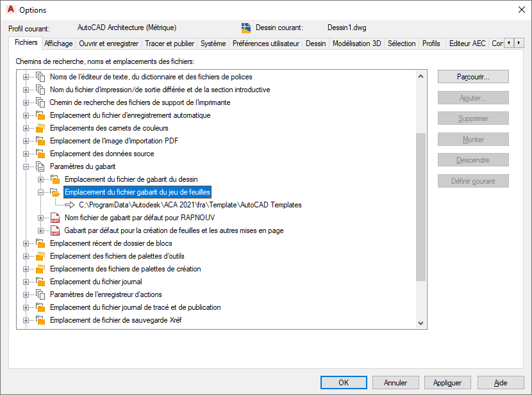532x395 pixels.
Task: Click the Parcourir... button
Action: click(x=473, y=77)
